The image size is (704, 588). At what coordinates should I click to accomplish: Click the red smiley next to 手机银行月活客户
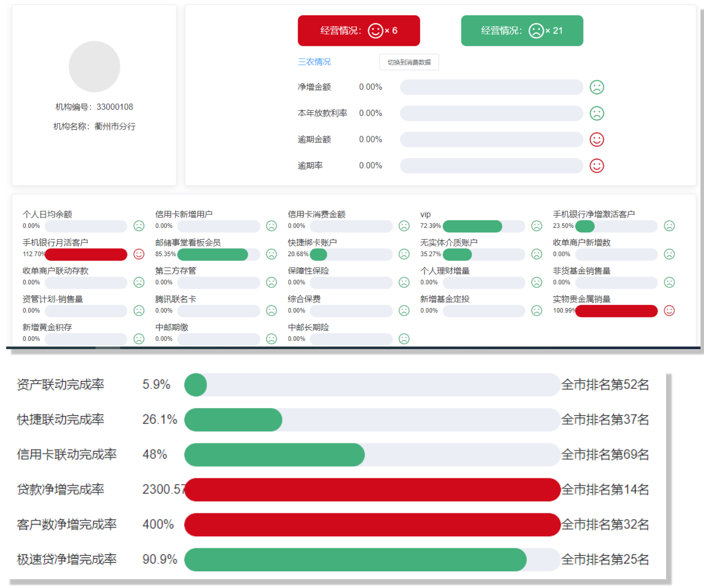tap(139, 254)
